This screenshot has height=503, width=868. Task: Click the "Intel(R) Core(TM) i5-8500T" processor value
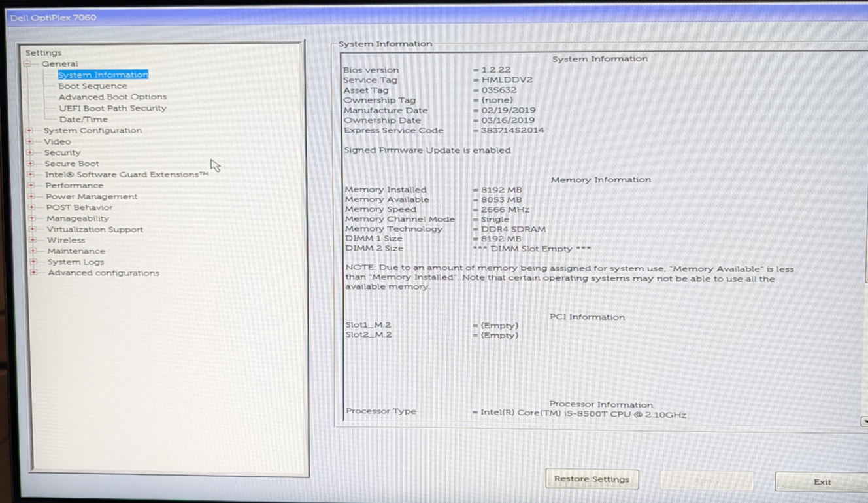(584, 414)
